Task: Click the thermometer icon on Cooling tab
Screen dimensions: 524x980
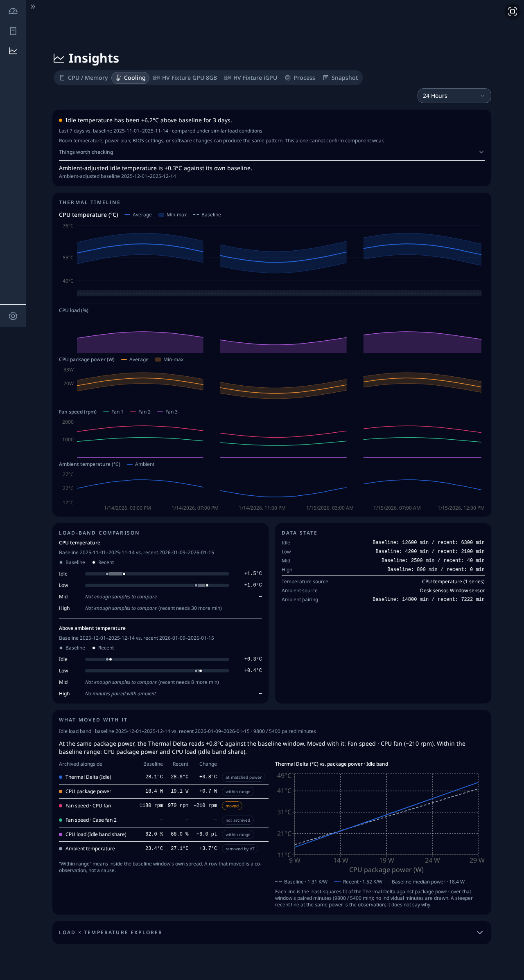Action: point(118,78)
